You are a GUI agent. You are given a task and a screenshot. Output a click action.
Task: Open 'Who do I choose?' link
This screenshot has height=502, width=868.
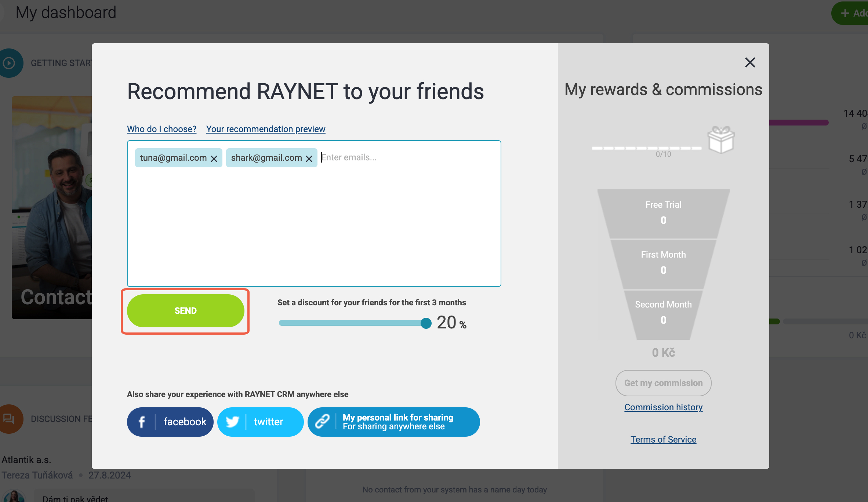pos(161,129)
